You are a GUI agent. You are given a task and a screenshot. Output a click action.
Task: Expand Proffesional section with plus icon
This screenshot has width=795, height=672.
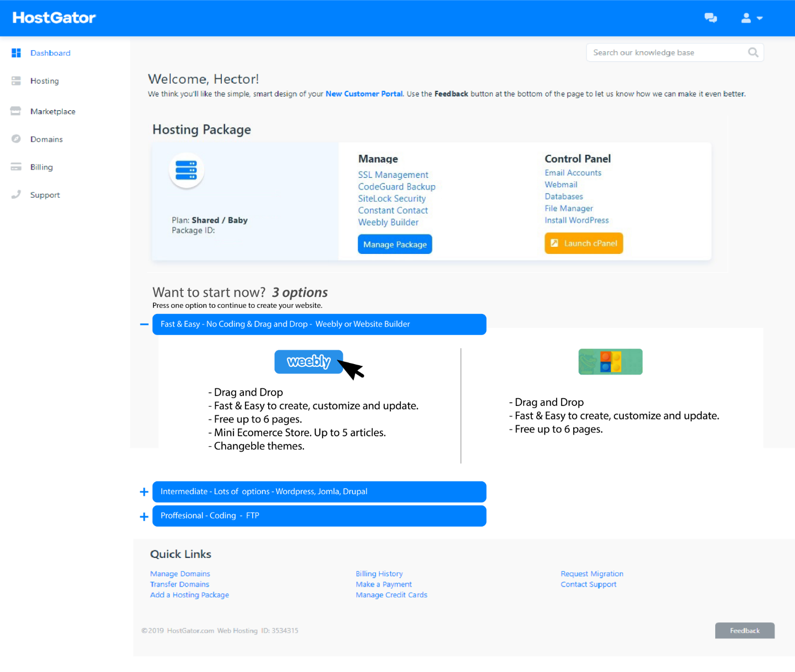point(144,517)
